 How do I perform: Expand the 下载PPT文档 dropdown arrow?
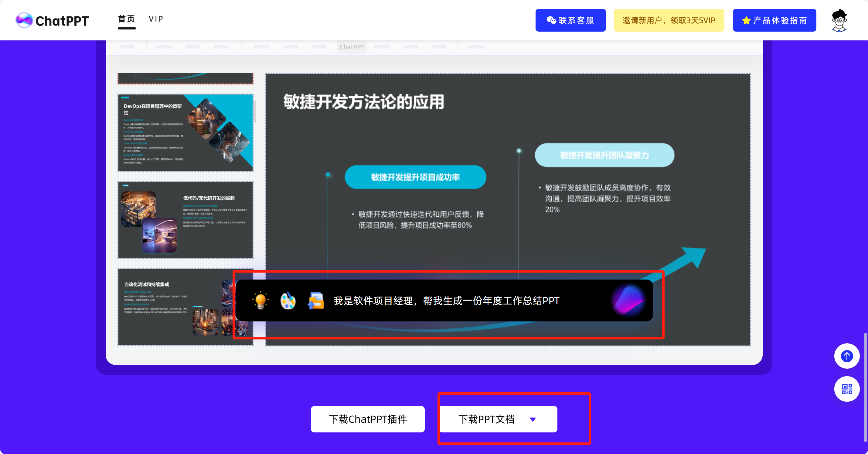[533, 419]
